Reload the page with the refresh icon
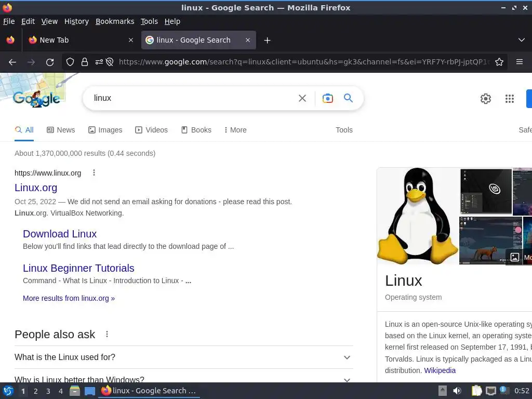Viewport: 532px width, 399px height. 50,62
